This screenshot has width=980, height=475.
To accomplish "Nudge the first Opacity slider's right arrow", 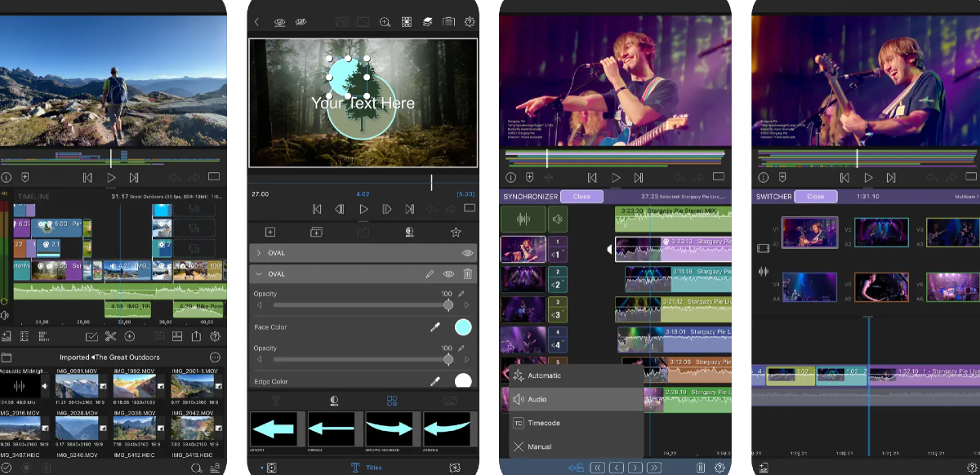I will tap(467, 305).
